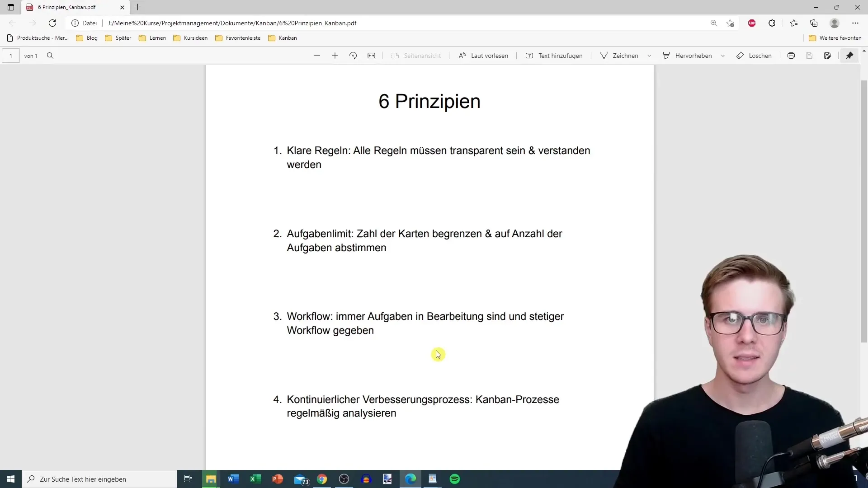Add page to favorites star
The height and width of the screenshot is (488, 868).
click(730, 23)
